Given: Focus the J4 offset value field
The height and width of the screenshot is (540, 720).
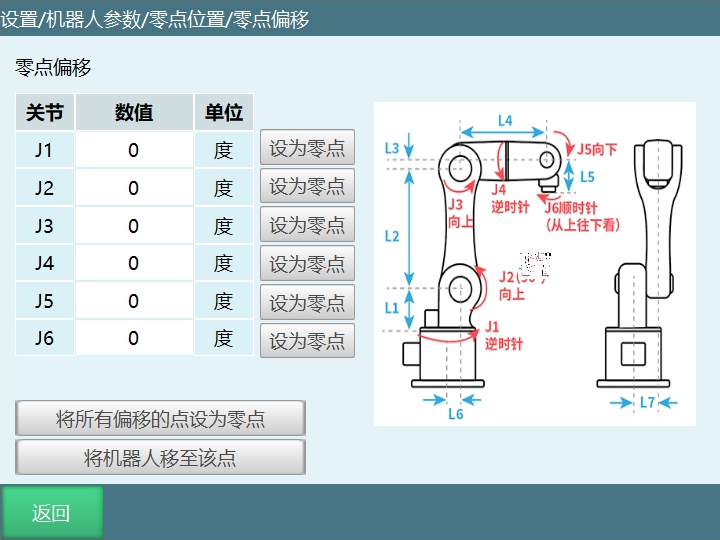Looking at the screenshot, I should [134, 264].
